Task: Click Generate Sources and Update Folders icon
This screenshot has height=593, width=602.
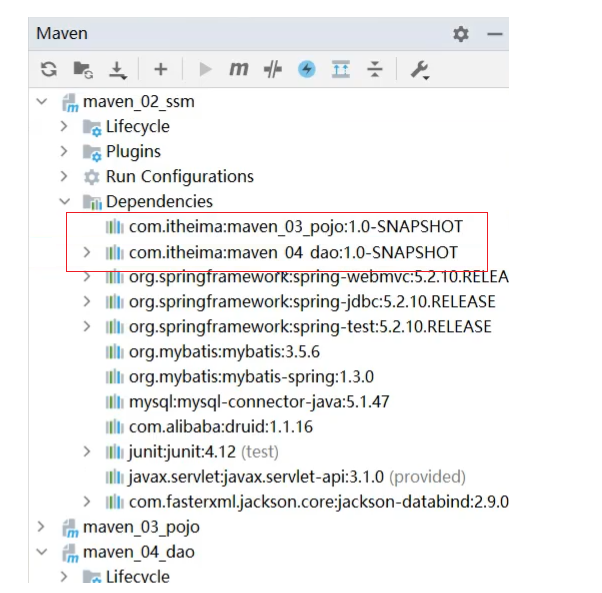Action: point(82,69)
